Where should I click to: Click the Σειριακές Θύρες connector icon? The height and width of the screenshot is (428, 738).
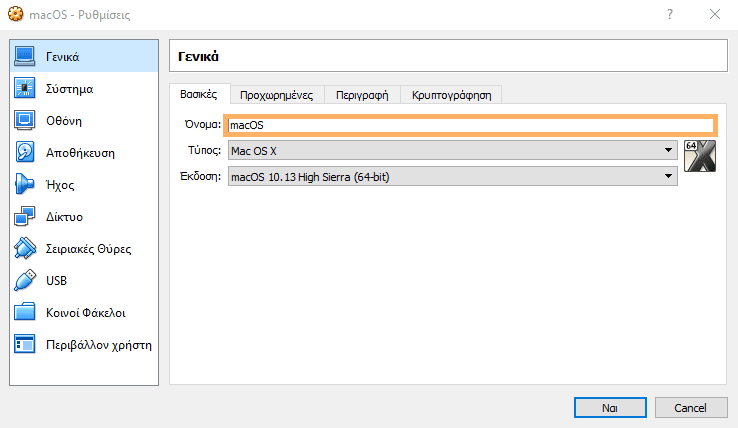point(24,248)
